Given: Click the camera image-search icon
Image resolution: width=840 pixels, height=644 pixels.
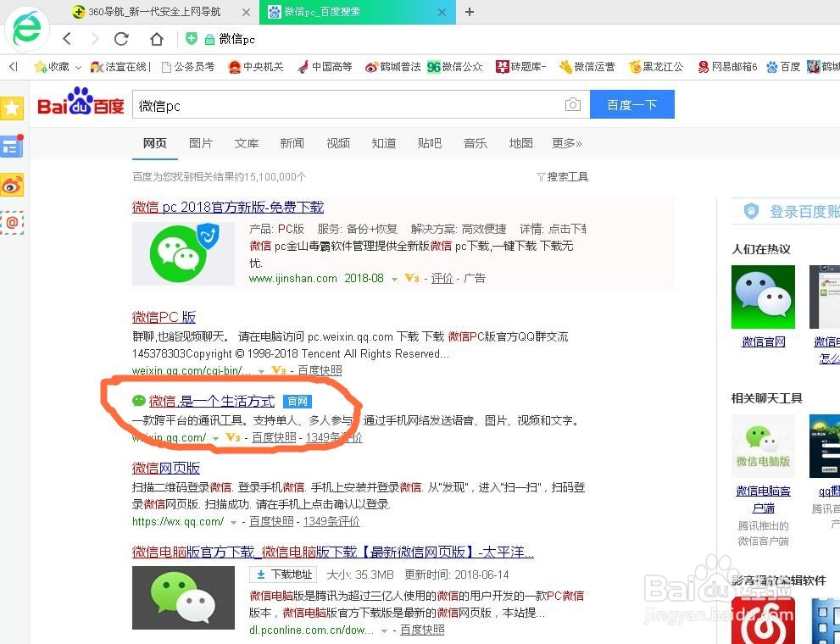Looking at the screenshot, I should point(573,104).
